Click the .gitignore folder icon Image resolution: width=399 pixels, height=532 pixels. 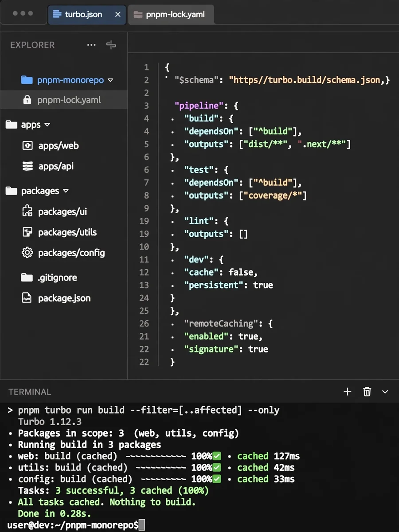tap(27, 278)
